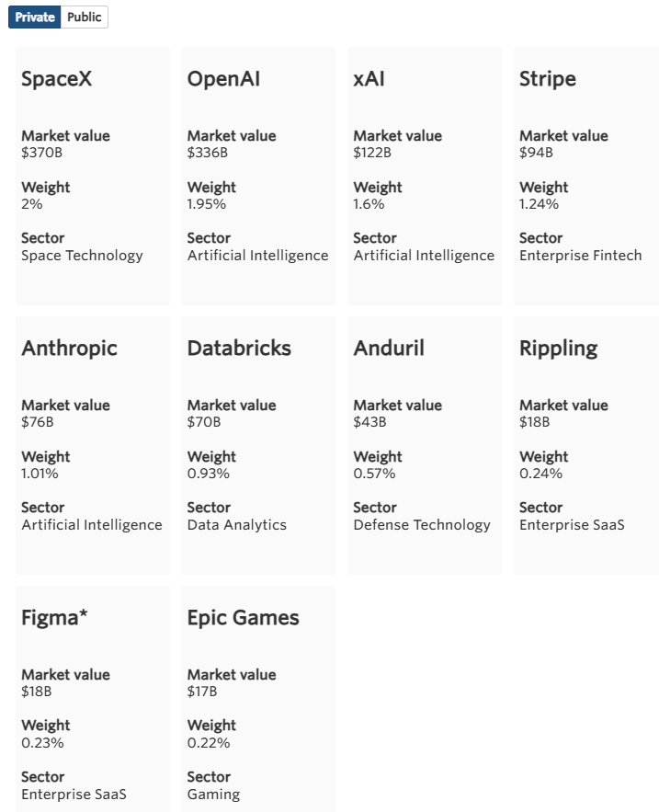
Task: Click the $336B market value for OpenAI
Action: (208, 153)
